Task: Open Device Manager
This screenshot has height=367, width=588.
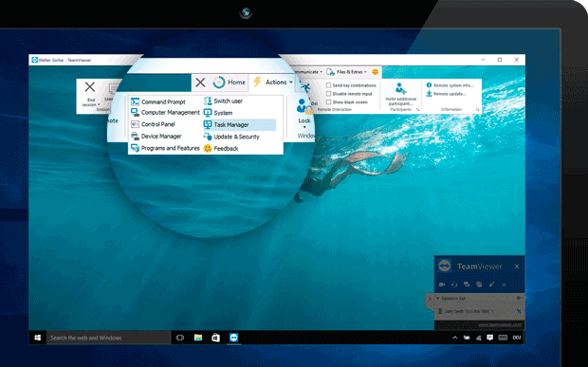Action: [x=156, y=136]
